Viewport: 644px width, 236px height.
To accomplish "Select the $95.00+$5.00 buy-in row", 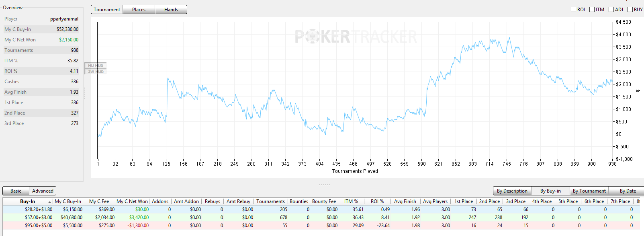I will 322,226.
